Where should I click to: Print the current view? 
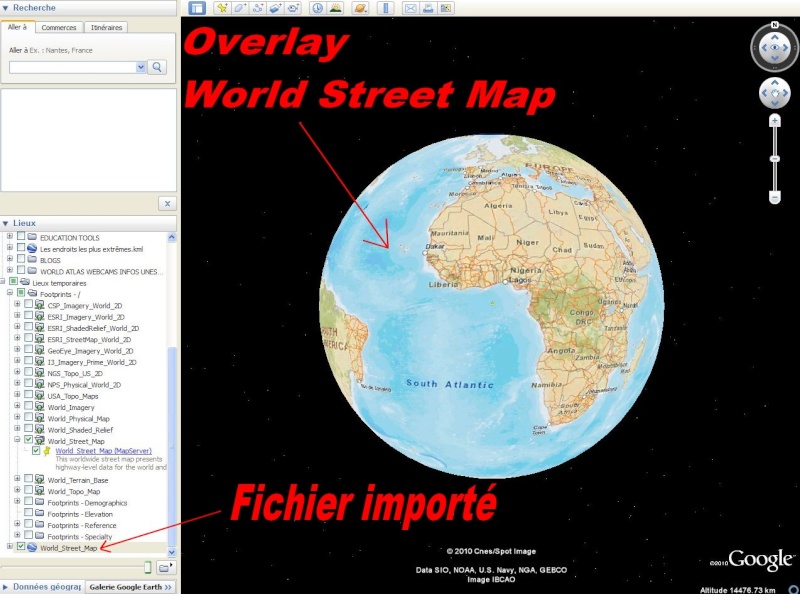click(428, 8)
